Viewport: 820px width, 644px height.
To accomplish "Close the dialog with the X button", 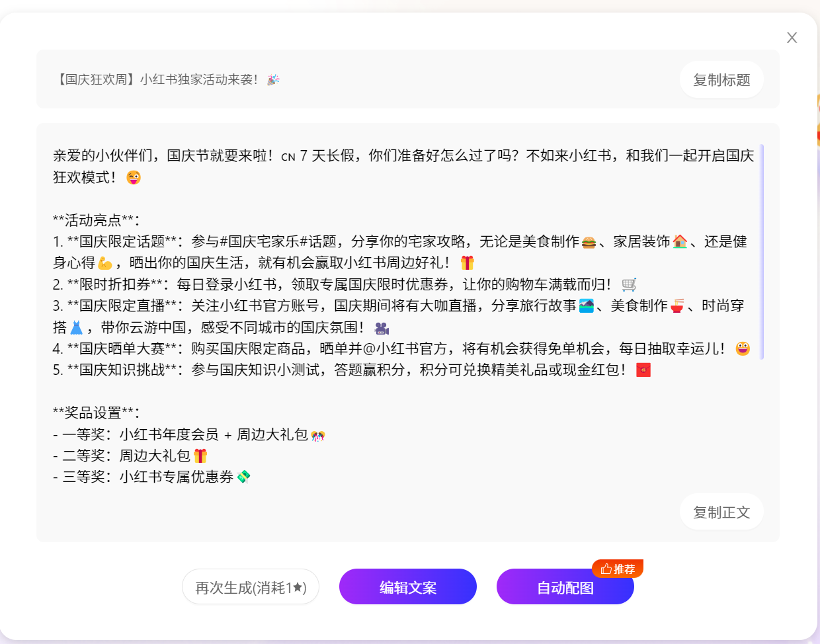I will tap(792, 38).
